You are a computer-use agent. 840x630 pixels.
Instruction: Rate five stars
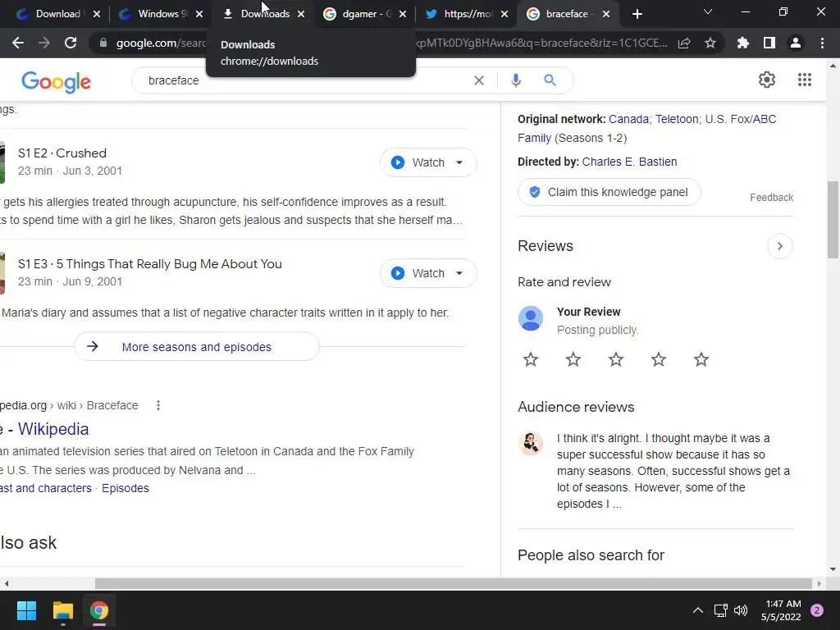pyautogui.click(x=701, y=359)
